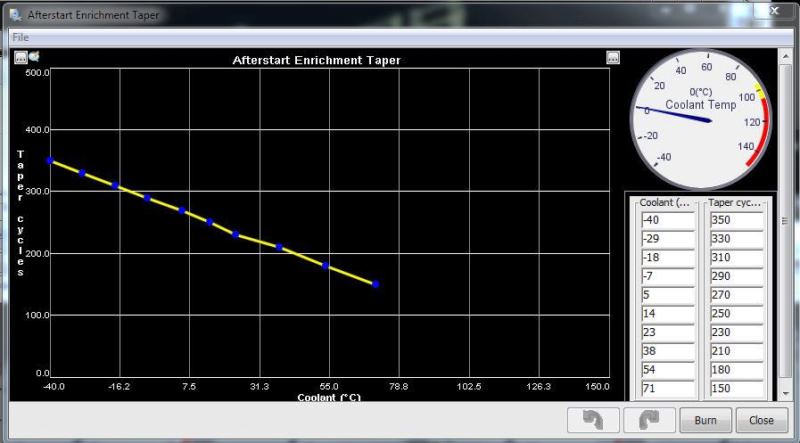Viewport: 800px width, 443px height.
Task: Open the File menu
Action: [20, 37]
